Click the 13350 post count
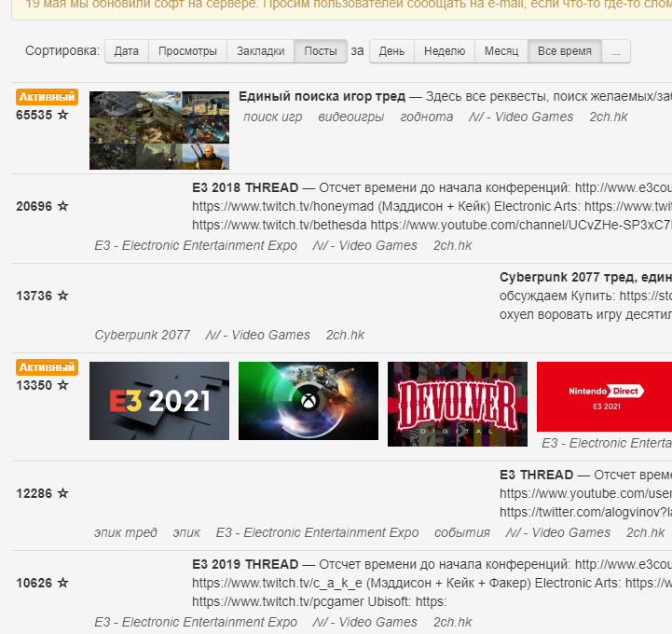This screenshot has width=672, height=634. pyautogui.click(x=34, y=385)
